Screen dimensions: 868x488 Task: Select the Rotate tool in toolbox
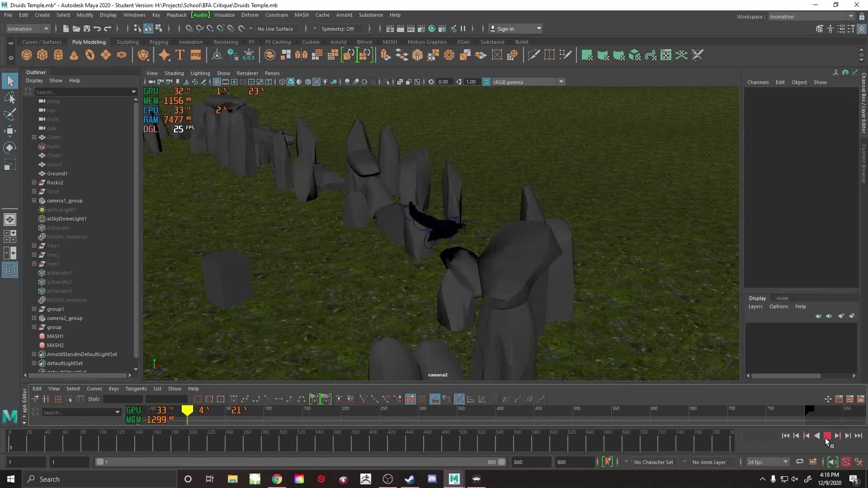point(9,148)
